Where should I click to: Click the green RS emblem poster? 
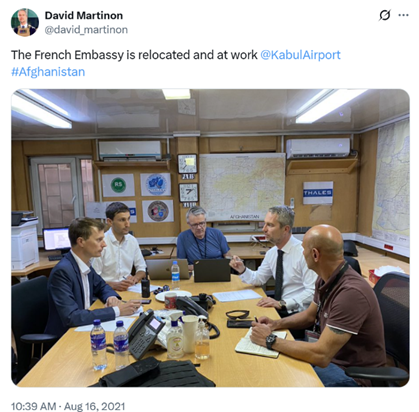click(x=118, y=185)
